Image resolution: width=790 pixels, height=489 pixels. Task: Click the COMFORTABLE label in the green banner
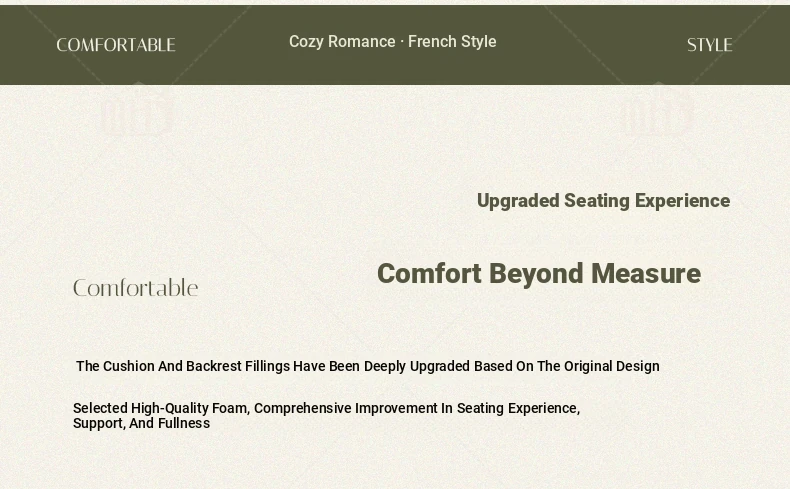116,45
